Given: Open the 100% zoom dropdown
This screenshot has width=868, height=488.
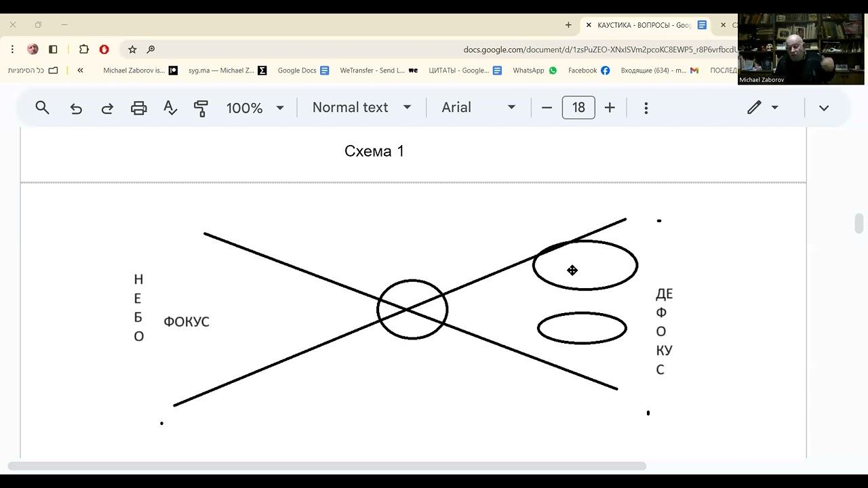Looking at the screenshot, I should 255,108.
